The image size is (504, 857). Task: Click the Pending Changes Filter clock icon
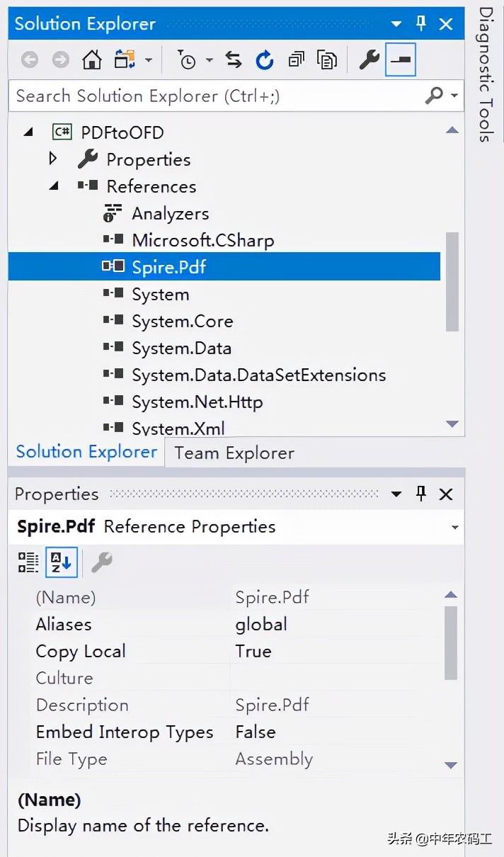[186, 60]
